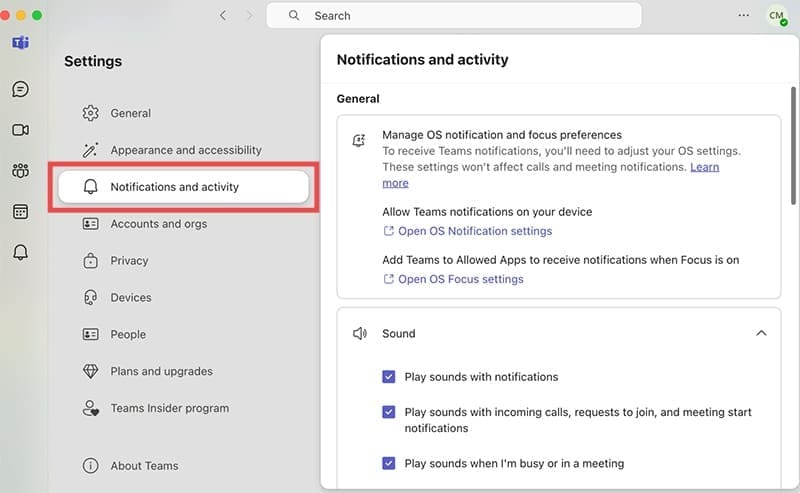
Task: Click the magnifying glass search icon
Action: tap(294, 15)
